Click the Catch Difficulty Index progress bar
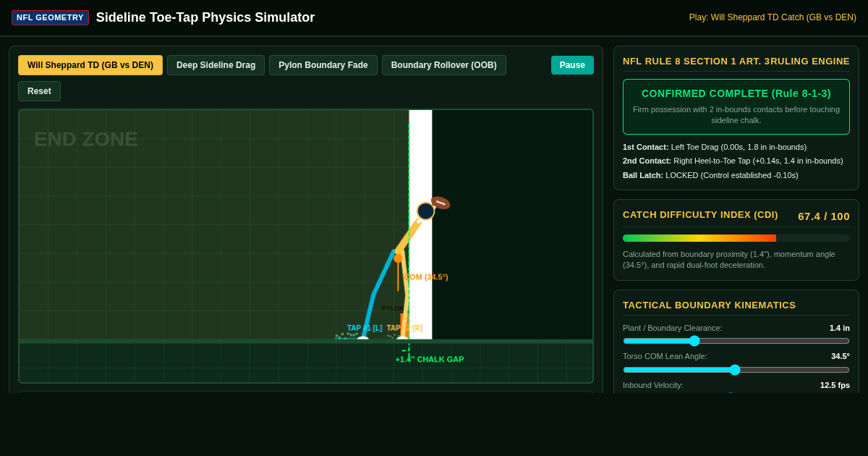The height and width of the screenshot is (456, 868). click(x=736, y=238)
